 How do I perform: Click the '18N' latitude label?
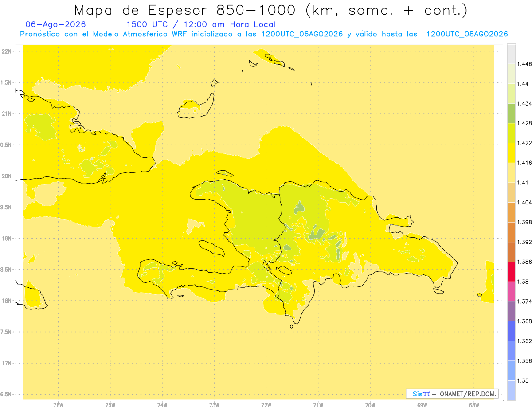[x=7, y=301]
